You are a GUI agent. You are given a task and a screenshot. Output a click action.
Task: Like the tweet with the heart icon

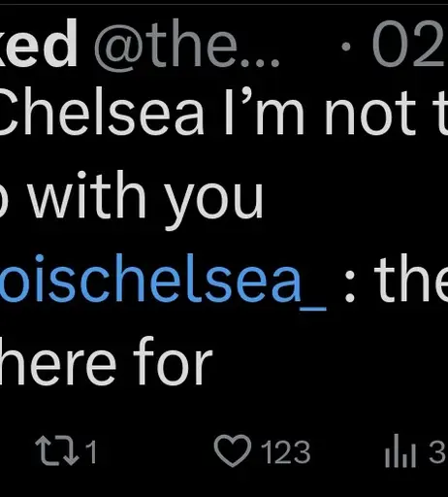click(x=233, y=450)
